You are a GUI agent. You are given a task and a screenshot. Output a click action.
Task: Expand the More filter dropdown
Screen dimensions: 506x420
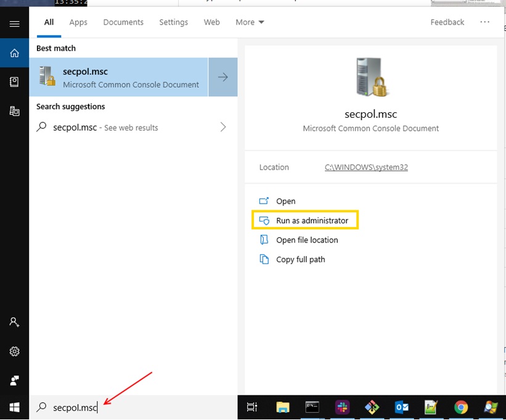coord(250,22)
